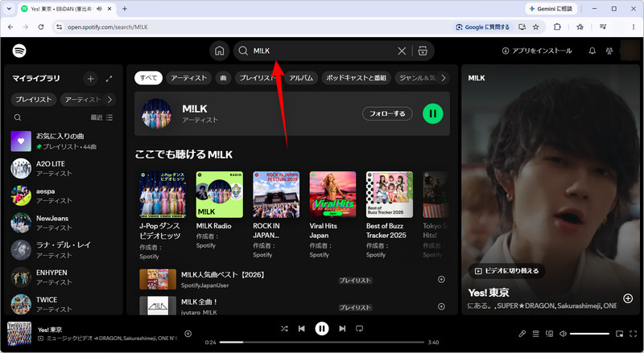644x353 pixels.
Task: Select the artists search filter tab
Action: [x=189, y=78]
